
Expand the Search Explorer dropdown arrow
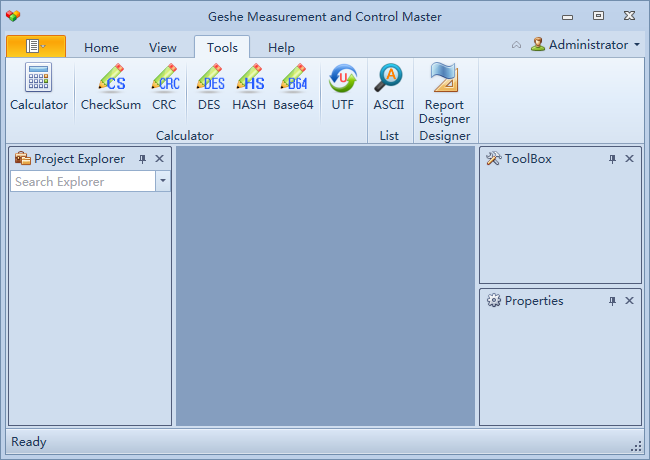click(163, 181)
